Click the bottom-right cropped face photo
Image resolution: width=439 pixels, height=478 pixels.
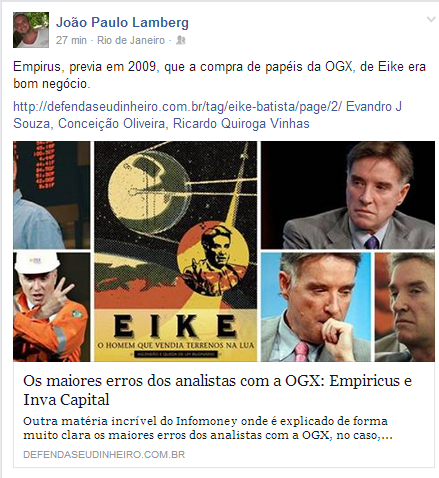(x=405, y=307)
